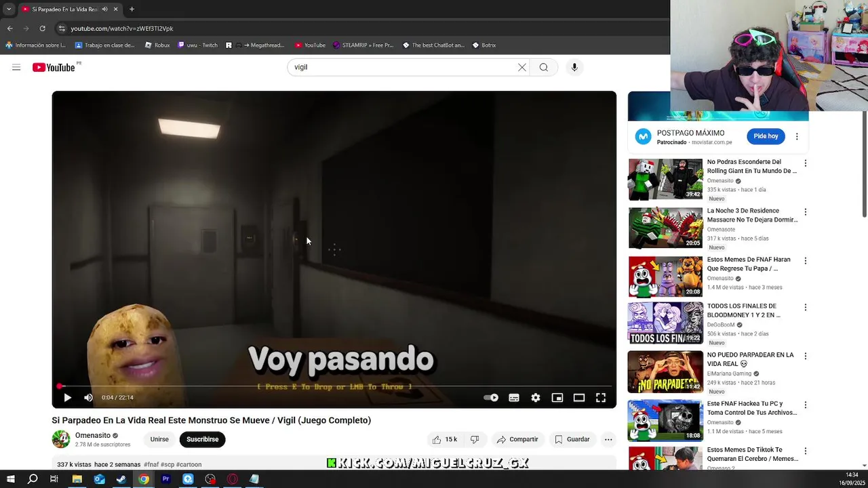
Task: Open options for Residence Massacre video
Action: (x=806, y=212)
